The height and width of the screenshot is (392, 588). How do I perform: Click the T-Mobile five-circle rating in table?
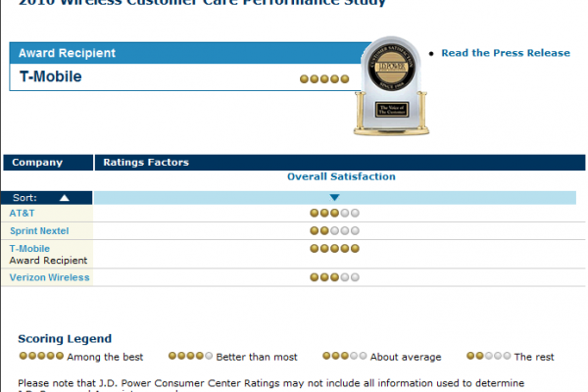pos(334,248)
